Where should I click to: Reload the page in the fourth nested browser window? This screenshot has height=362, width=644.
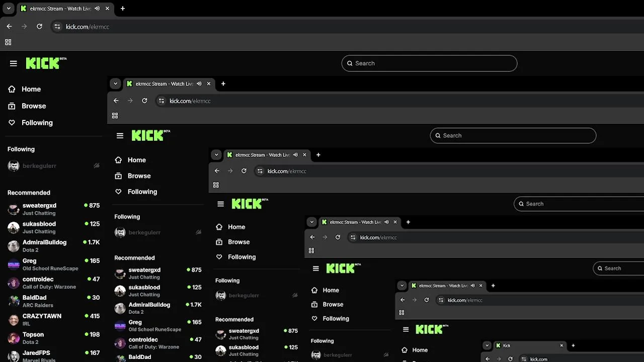(x=338, y=237)
